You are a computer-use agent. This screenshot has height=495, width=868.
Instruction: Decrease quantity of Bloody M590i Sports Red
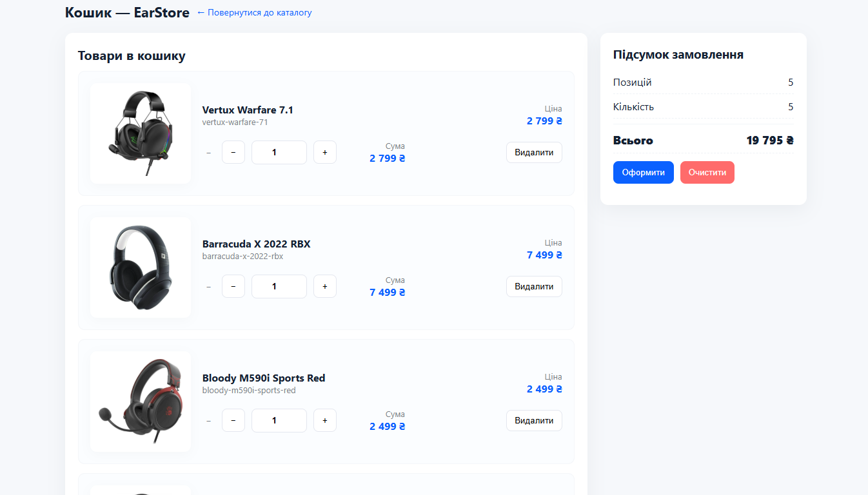[x=233, y=420]
